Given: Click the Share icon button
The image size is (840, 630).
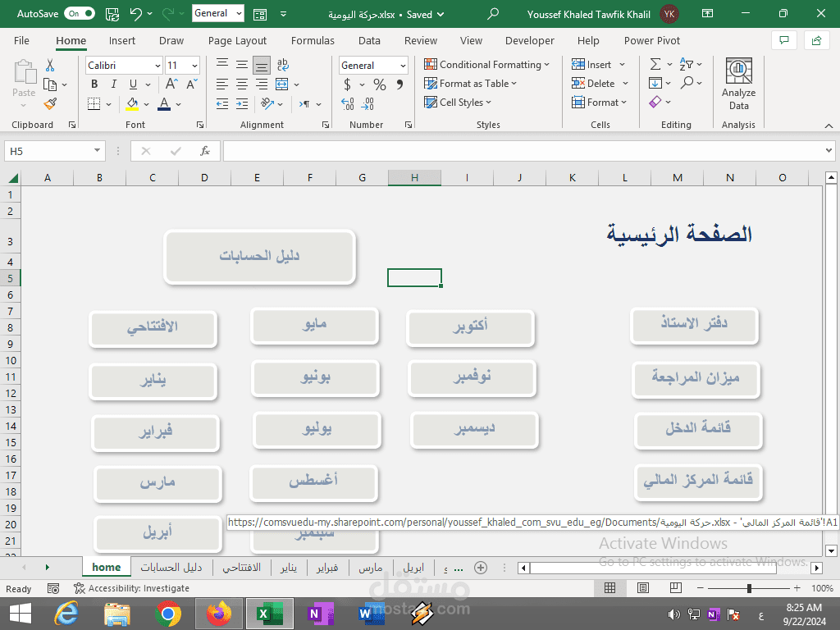Looking at the screenshot, I should point(816,41).
